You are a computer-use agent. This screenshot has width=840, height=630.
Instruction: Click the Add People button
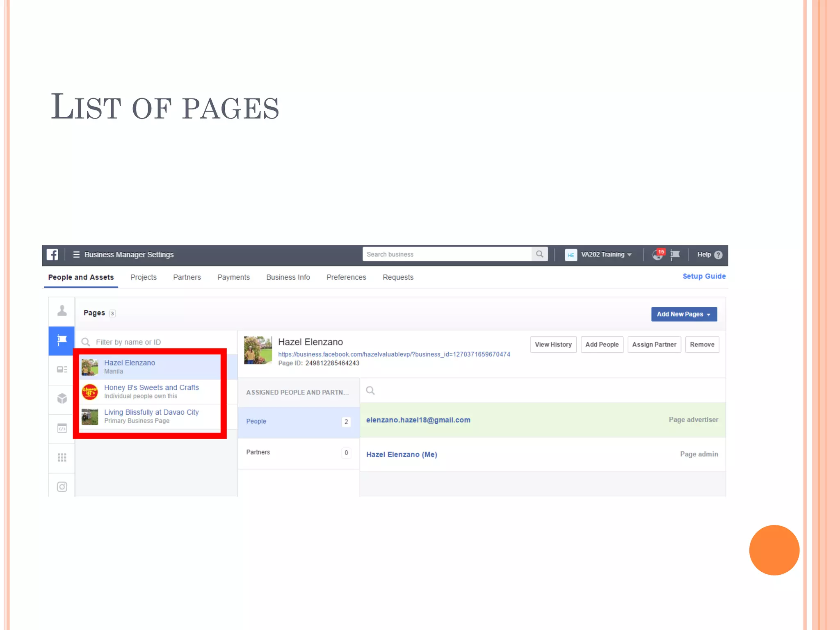click(602, 345)
